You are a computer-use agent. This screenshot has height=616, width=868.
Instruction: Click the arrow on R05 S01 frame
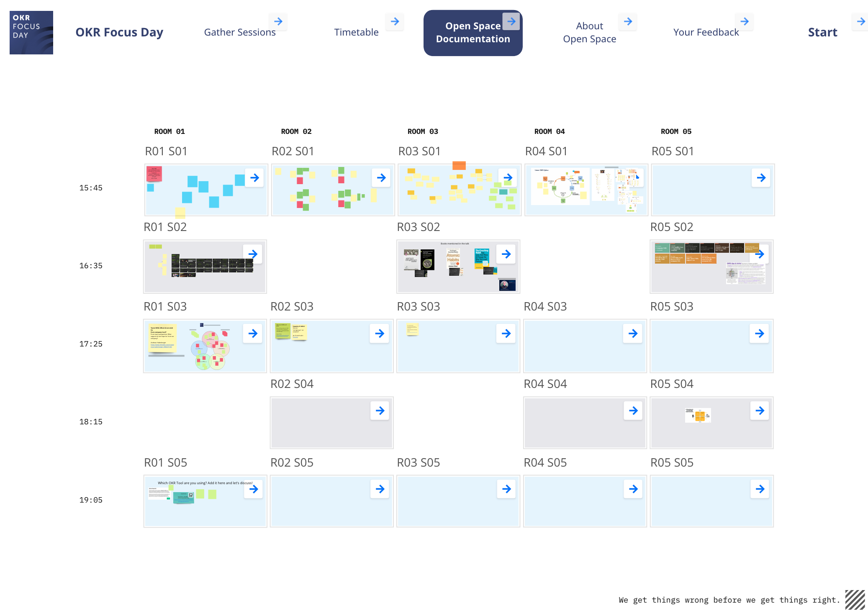(x=761, y=178)
